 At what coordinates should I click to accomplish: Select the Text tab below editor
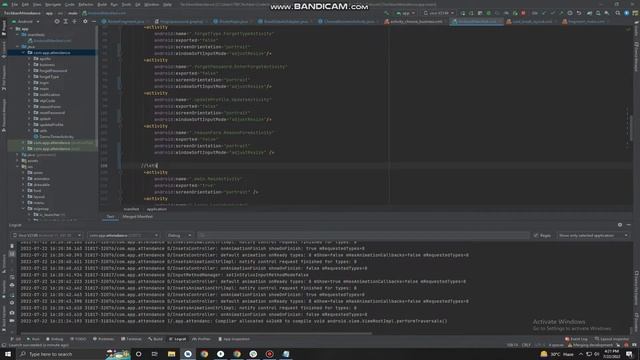(110, 217)
